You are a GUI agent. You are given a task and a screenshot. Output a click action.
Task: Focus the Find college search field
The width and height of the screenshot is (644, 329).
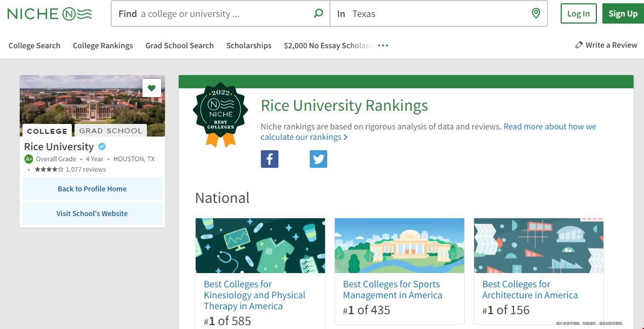220,14
